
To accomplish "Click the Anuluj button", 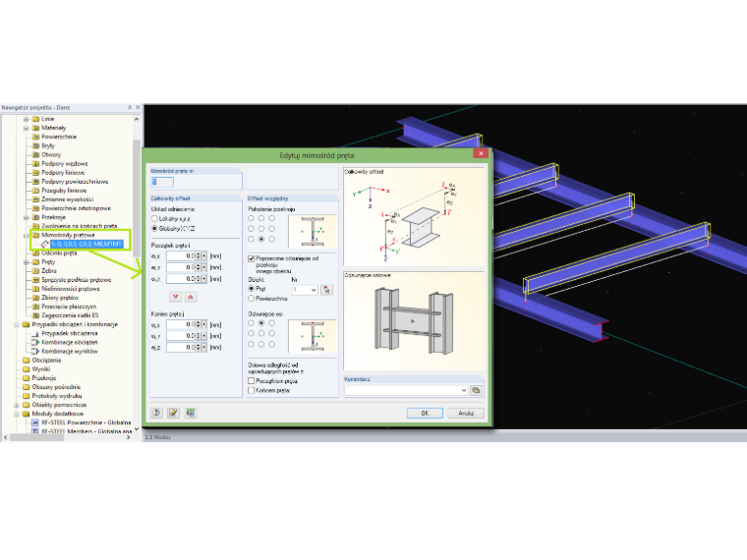I will point(466,413).
